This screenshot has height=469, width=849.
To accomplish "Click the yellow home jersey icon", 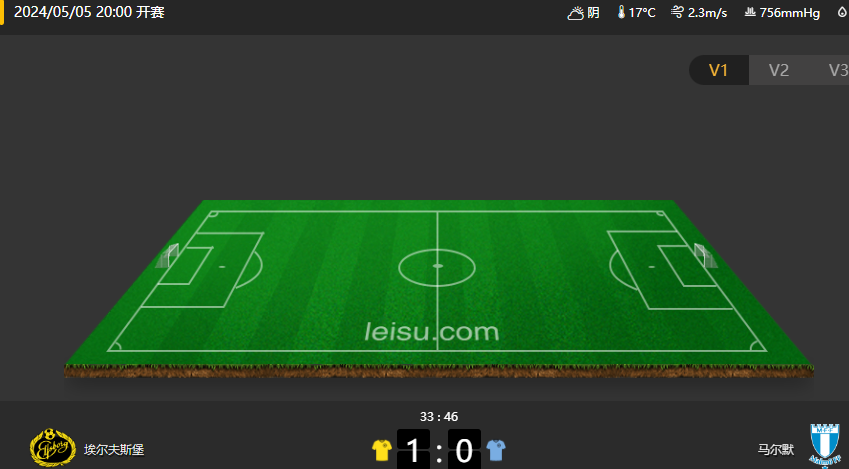I will tap(382, 451).
